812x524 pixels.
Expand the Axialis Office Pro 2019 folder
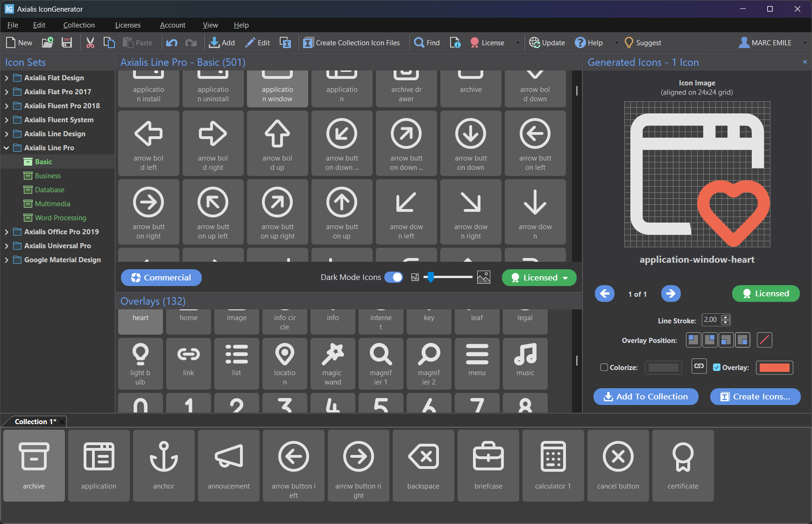(x=6, y=231)
